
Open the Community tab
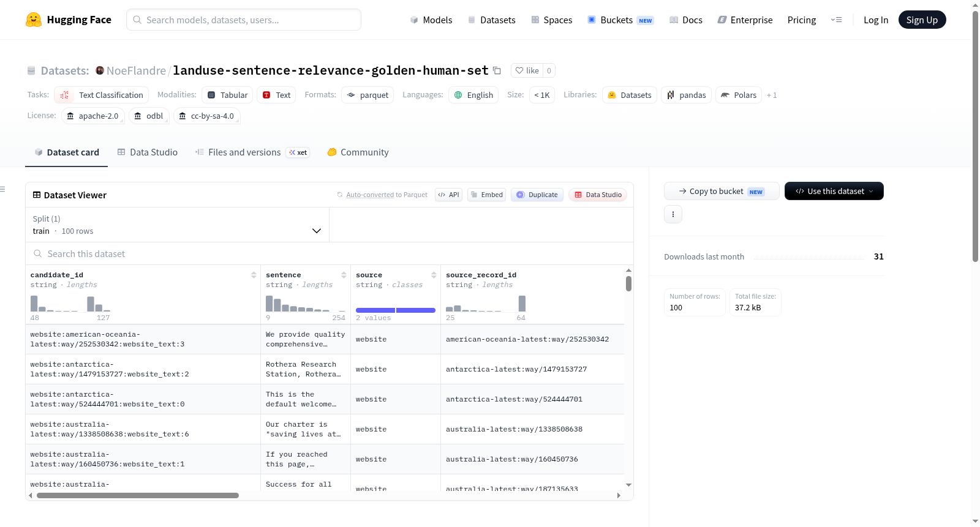coord(358,152)
